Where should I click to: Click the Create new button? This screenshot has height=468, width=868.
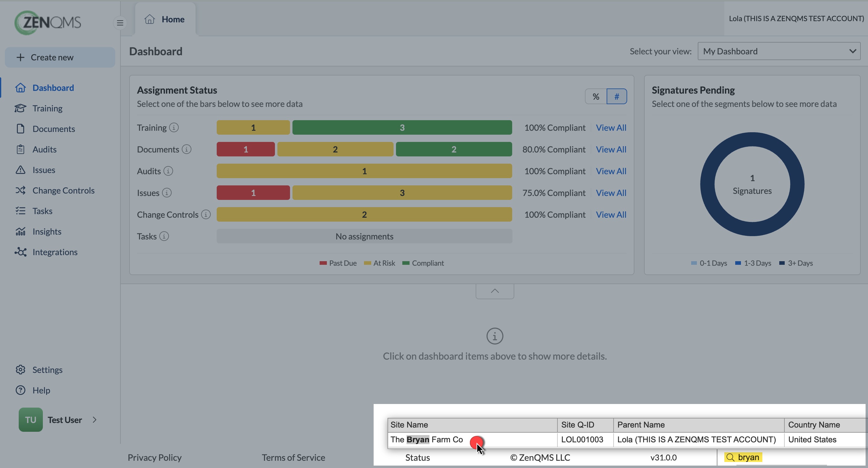60,57
